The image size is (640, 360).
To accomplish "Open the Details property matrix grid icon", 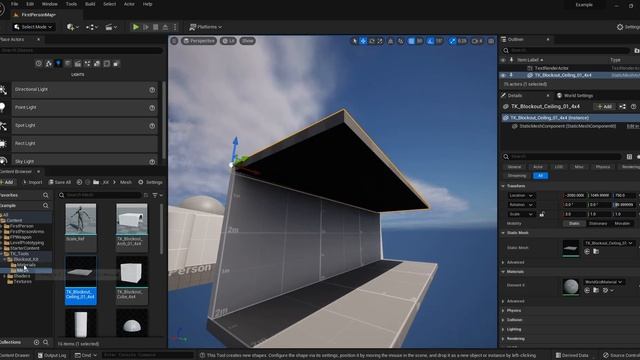I will pyautogui.click(x=629, y=157).
